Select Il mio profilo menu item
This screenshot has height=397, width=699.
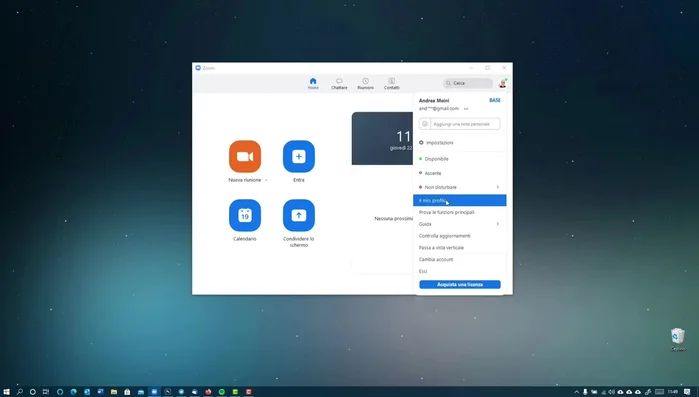tap(460, 201)
